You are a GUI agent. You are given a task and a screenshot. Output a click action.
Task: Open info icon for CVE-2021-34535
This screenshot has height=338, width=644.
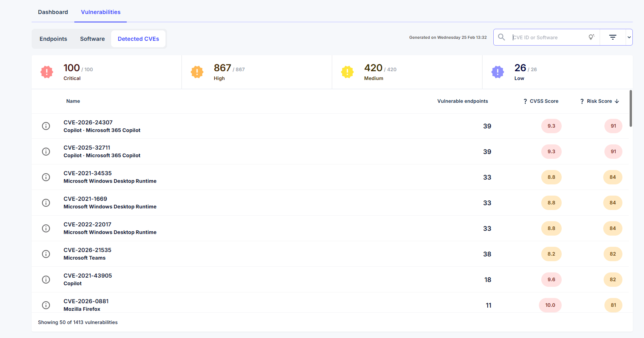46,177
